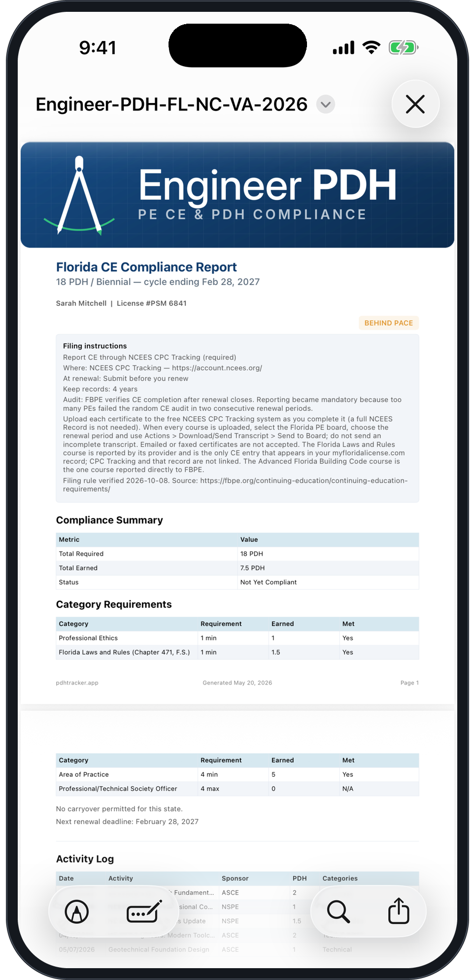Viewport: 475px width, 980px height.
Task: Select the pdhtracker.app footer text
Action: (77, 683)
